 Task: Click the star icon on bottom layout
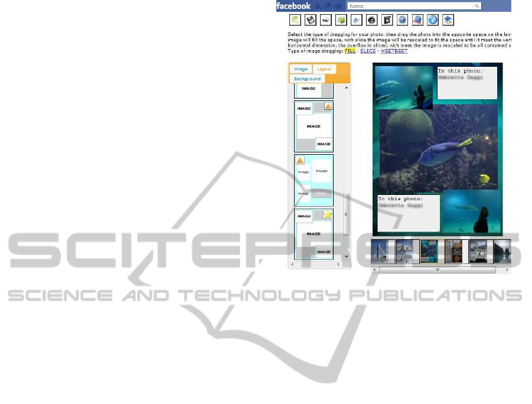click(328, 215)
